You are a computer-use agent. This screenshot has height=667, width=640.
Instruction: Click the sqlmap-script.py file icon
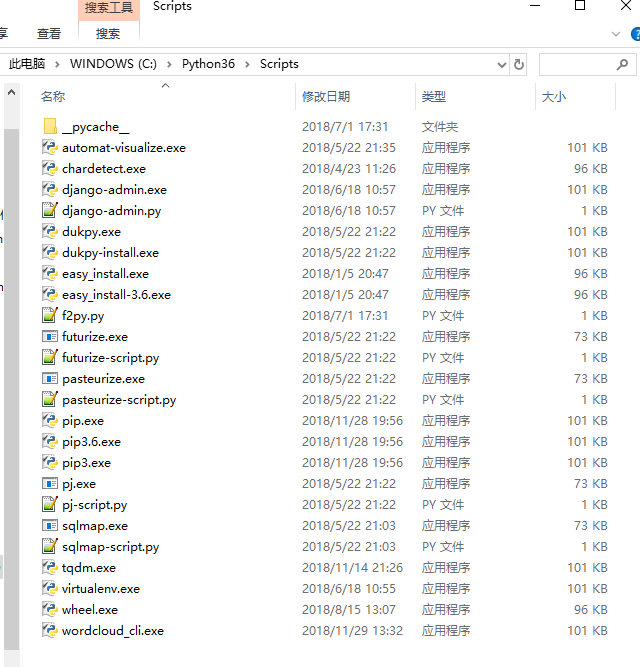(50, 546)
